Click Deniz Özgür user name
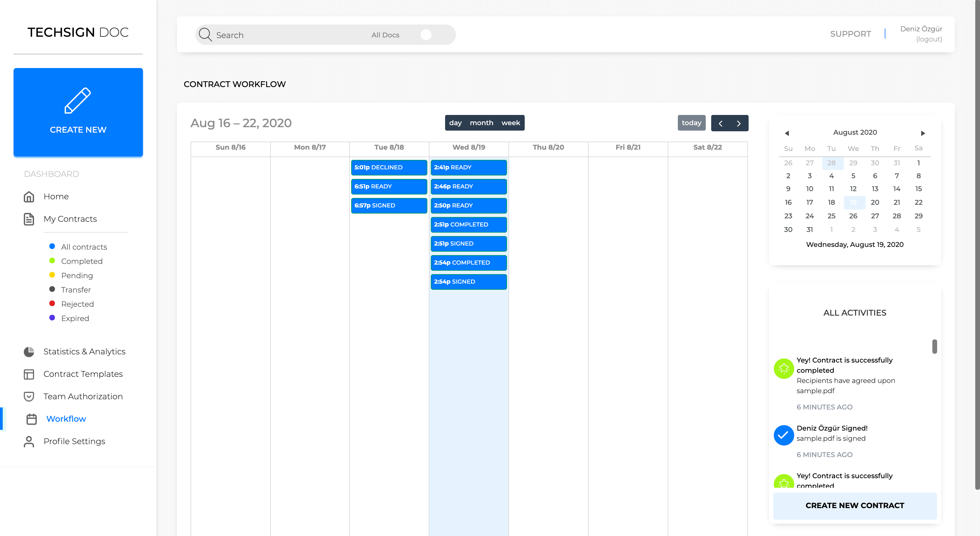980x536 pixels. tap(921, 29)
